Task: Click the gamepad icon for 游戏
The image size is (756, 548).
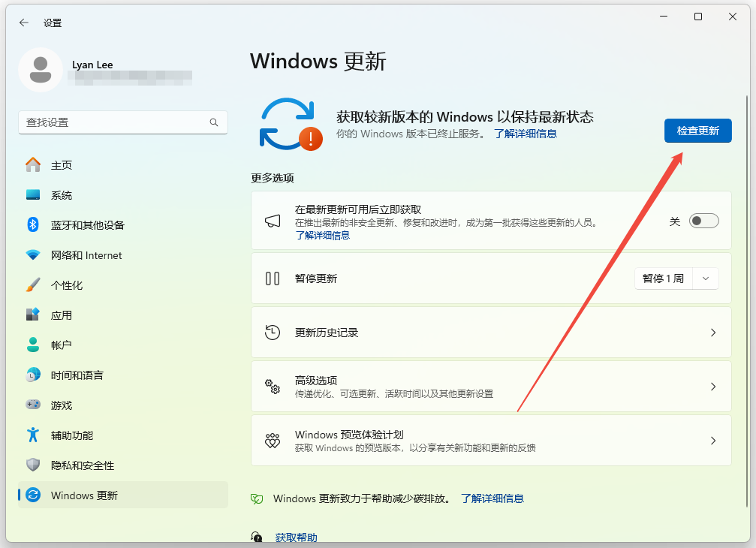Action: click(33, 405)
